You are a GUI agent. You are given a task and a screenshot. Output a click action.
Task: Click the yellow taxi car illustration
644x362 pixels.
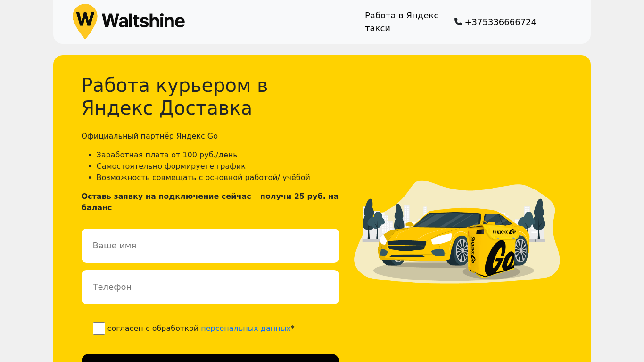click(424, 238)
